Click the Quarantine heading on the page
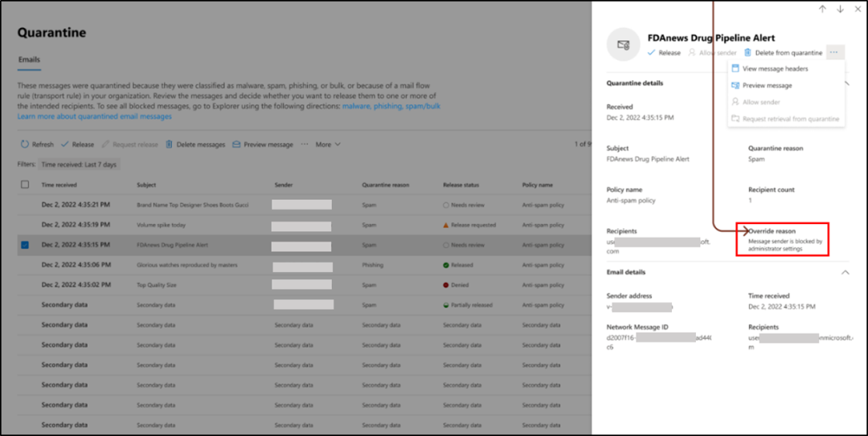The image size is (868, 436). coord(51,33)
